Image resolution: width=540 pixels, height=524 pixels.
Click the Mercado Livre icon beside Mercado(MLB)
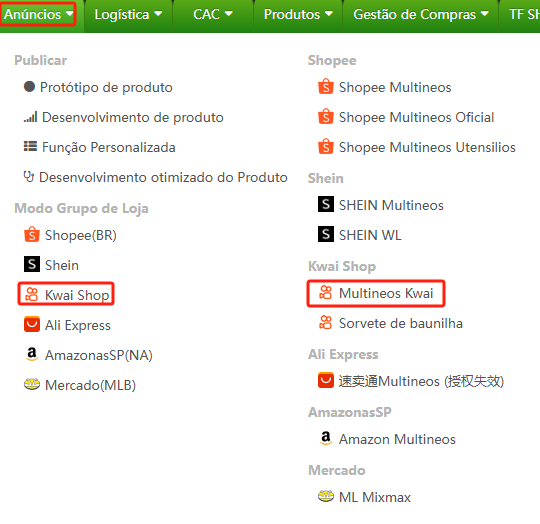[x=32, y=384]
